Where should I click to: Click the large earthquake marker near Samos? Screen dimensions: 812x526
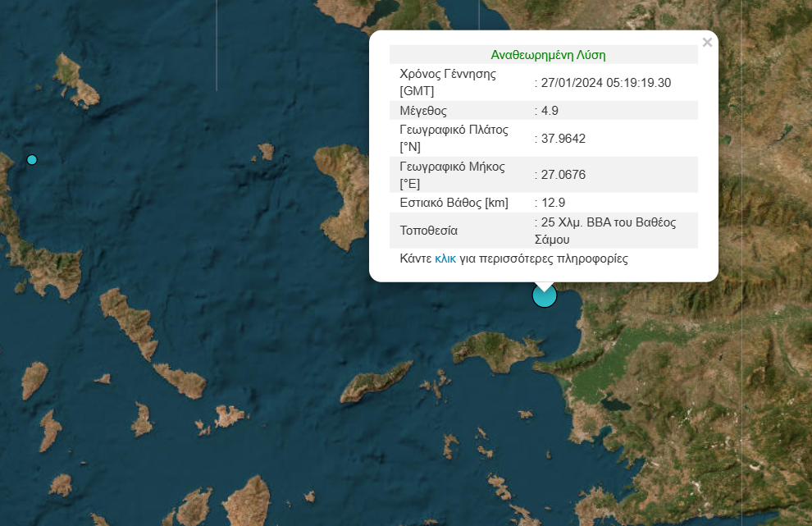click(x=545, y=295)
